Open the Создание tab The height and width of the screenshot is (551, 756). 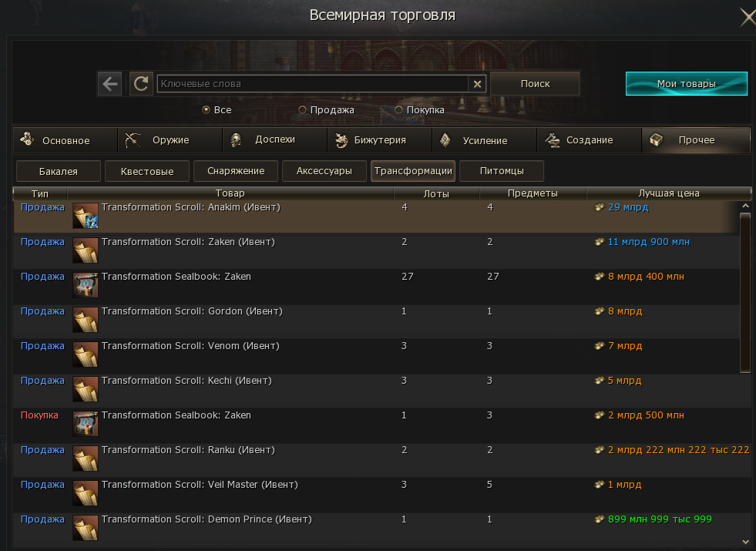tap(590, 140)
